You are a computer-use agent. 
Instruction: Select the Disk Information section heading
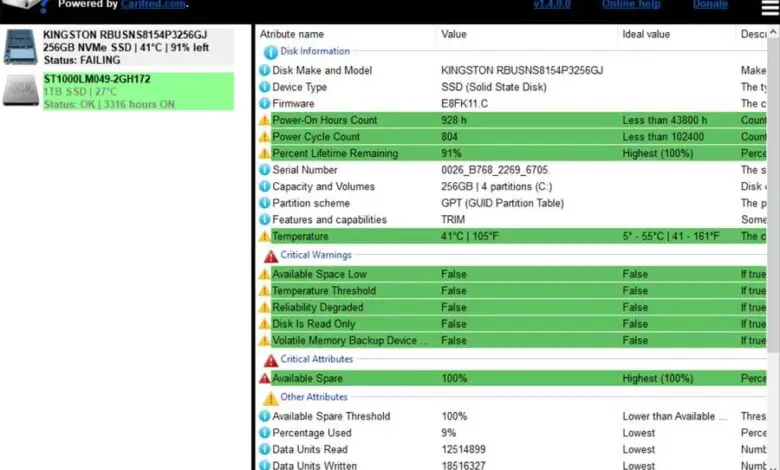315,51
